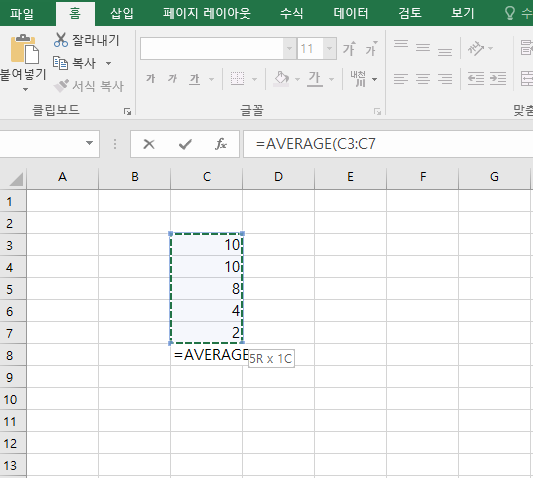Click the 잘라내기 label
The image size is (533, 478).
(96, 40)
